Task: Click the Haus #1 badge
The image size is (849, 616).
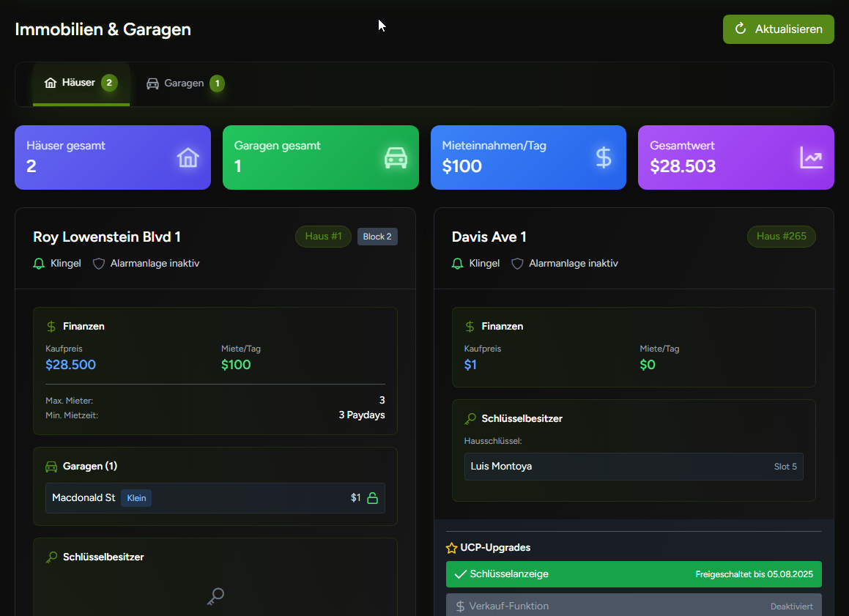Action: [323, 237]
